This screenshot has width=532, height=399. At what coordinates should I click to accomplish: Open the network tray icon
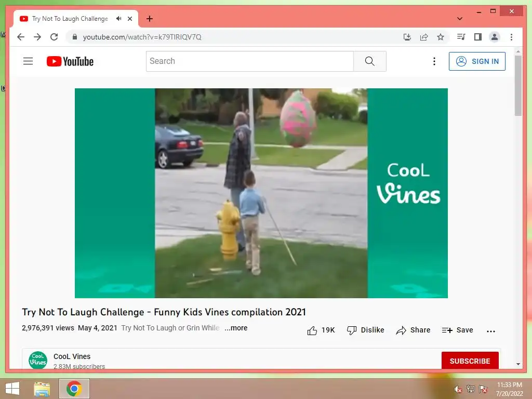(x=471, y=389)
